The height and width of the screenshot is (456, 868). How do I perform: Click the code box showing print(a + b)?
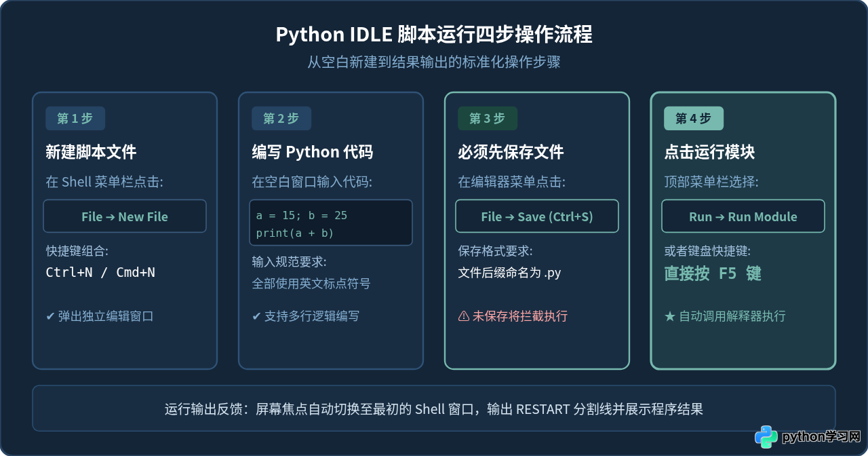[331, 223]
